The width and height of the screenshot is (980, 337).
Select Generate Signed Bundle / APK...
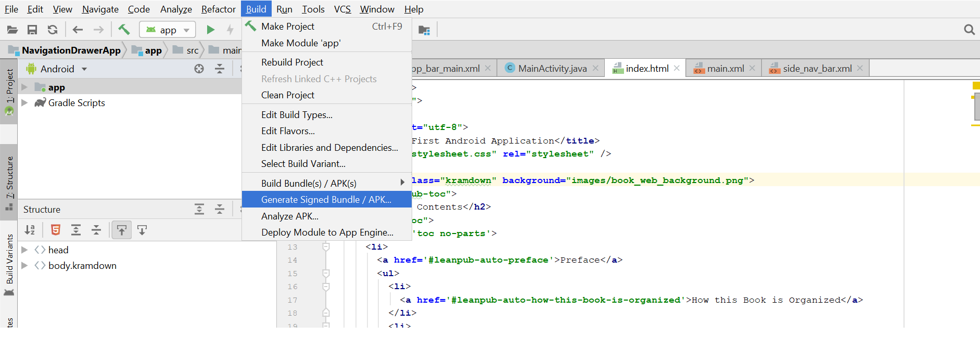pyautogui.click(x=327, y=200)
